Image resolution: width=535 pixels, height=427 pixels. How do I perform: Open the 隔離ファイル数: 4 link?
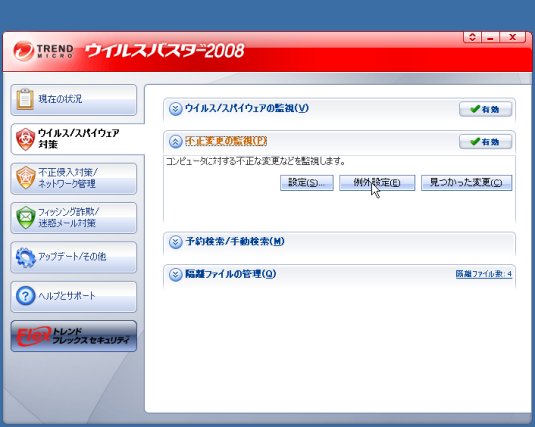(x=483, y=274)
